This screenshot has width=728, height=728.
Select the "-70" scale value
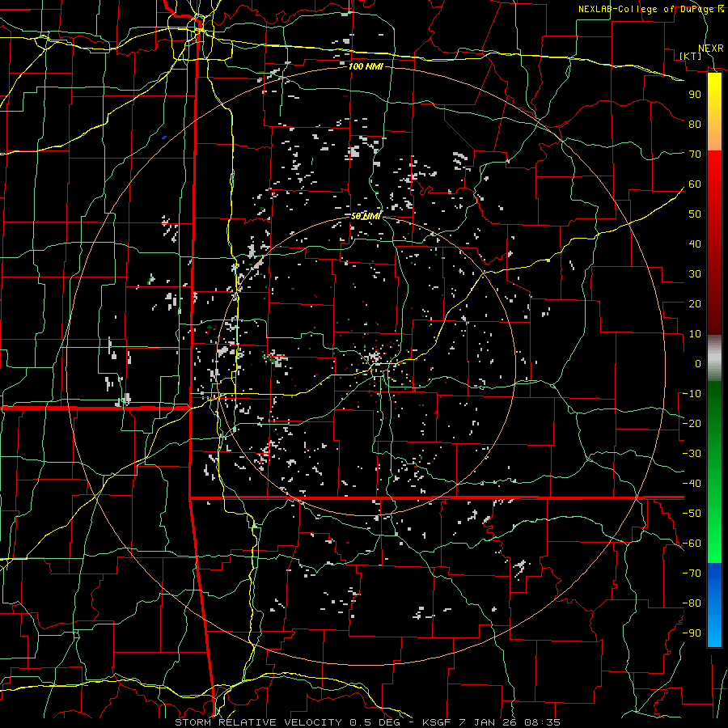click(692, 574)
